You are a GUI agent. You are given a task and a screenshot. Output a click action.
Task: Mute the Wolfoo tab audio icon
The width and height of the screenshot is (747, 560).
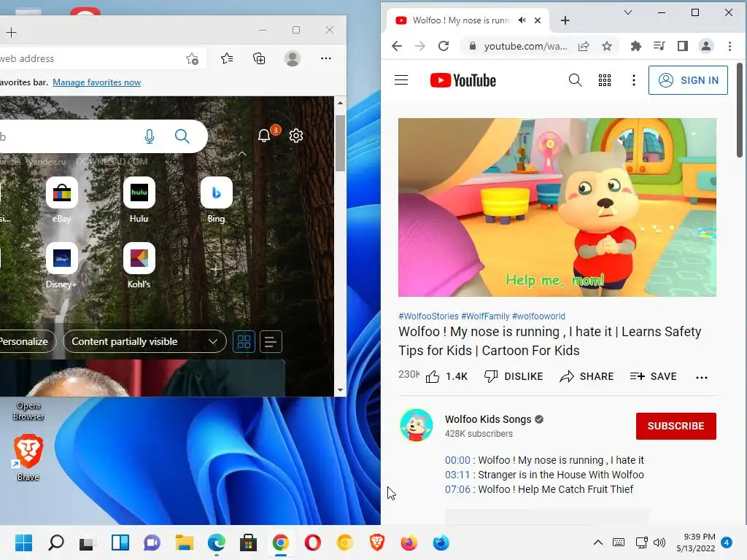click(x=522, y=20)
